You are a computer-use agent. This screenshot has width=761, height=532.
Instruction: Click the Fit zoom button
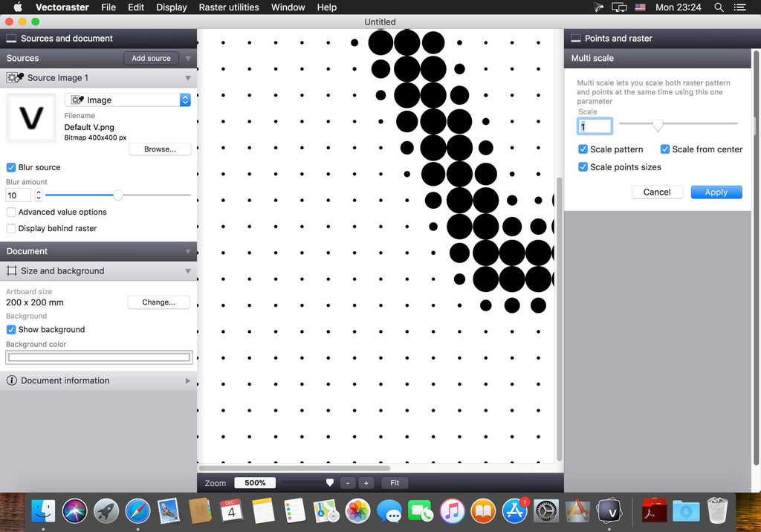[395, 483]
